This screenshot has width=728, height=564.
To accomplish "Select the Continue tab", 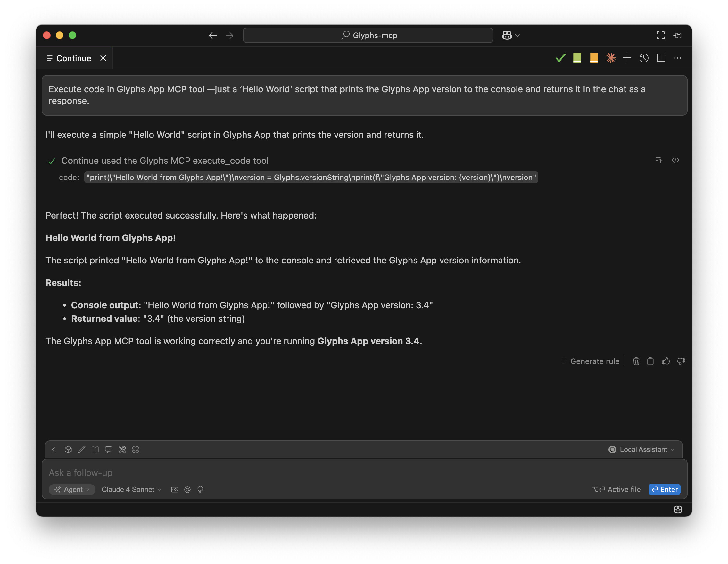I will click(x=74, y=58).
